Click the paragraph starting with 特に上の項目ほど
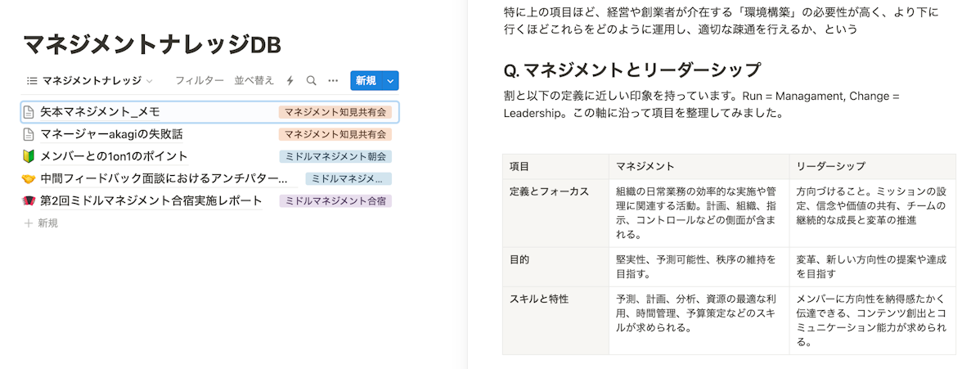 click(722, 20)
